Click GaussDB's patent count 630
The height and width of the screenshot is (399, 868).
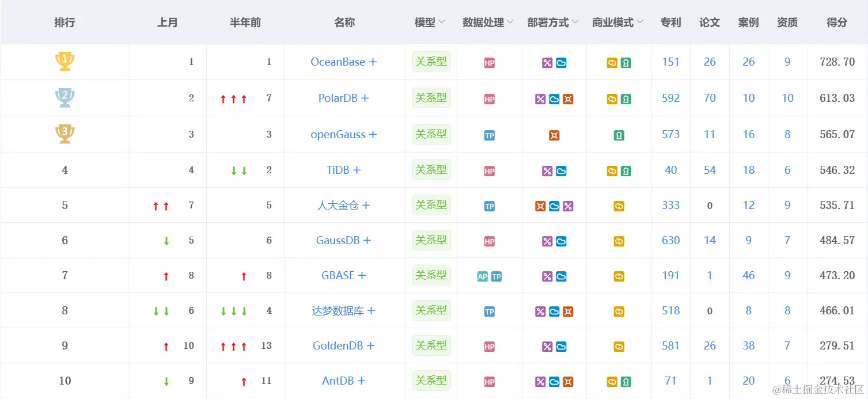coord(671,241)
